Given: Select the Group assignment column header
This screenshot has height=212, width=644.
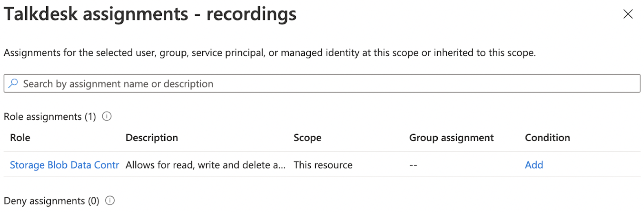Looking at the screenshot, I should click(451, 138).
